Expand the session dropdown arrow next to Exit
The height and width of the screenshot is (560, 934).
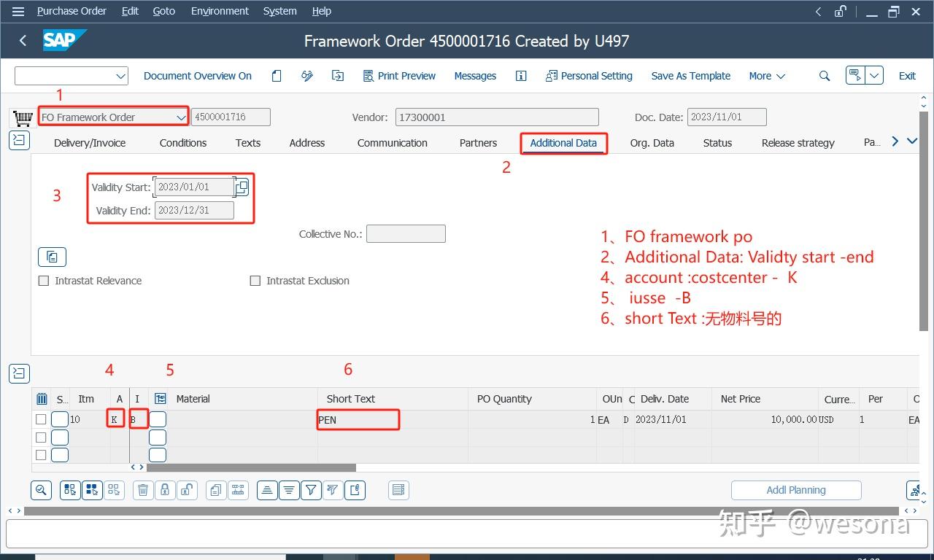pos(875,75)
